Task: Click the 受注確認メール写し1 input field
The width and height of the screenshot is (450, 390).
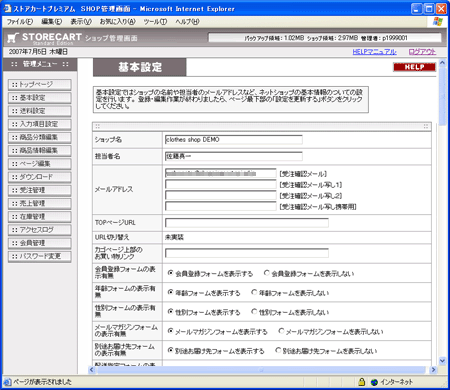Action: 221,184
